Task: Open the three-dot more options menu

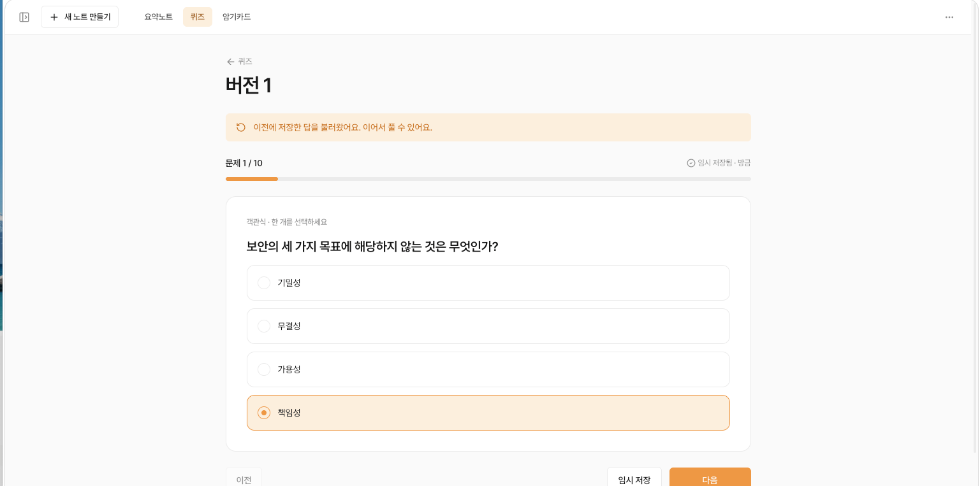Action: coord(949,17)
